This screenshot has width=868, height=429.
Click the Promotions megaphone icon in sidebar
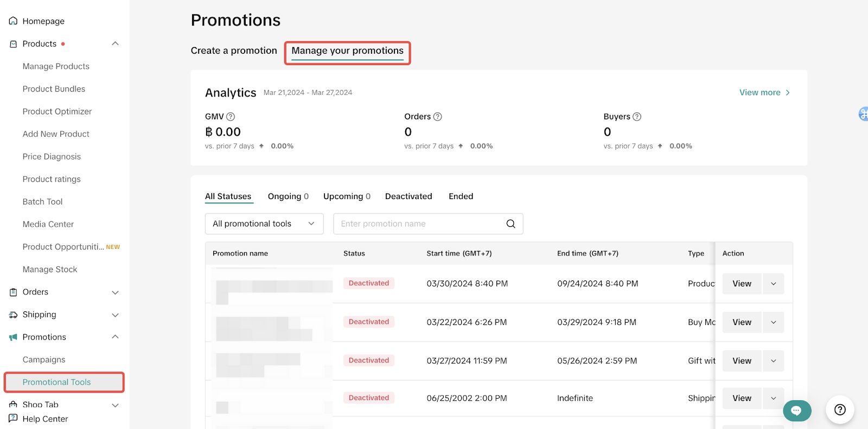click(13, 337)
